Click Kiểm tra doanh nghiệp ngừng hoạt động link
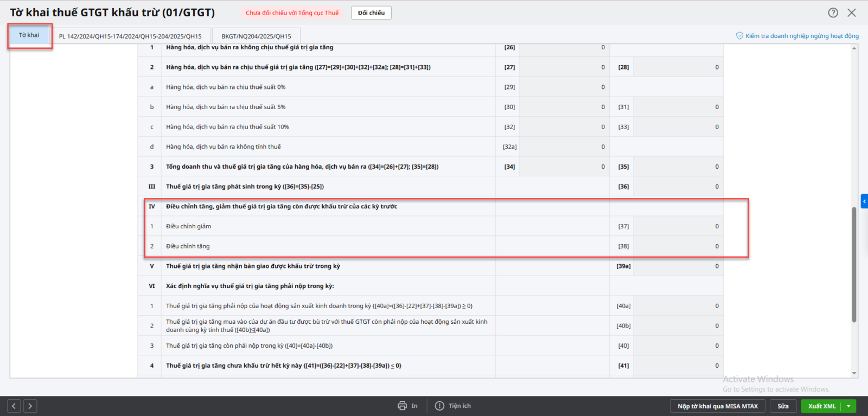The image size is (868, 416). coord(802,36)
